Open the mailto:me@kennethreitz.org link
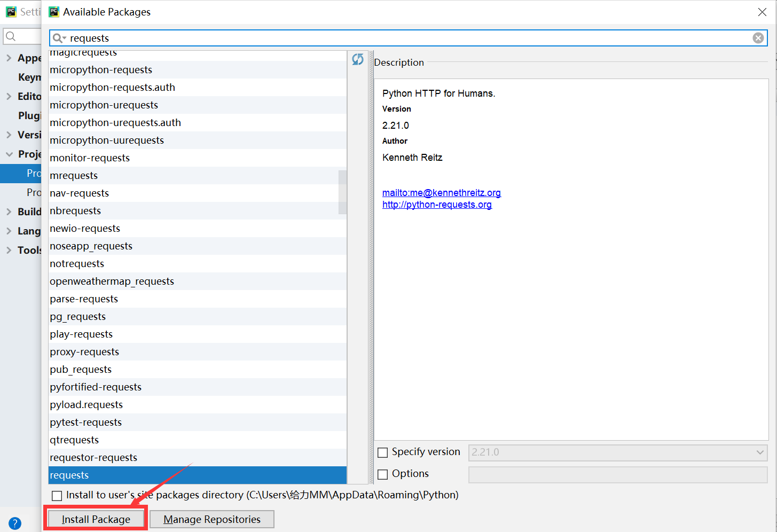Image resolution: width=777 pixels, height=532 pixels. point(442,193)
